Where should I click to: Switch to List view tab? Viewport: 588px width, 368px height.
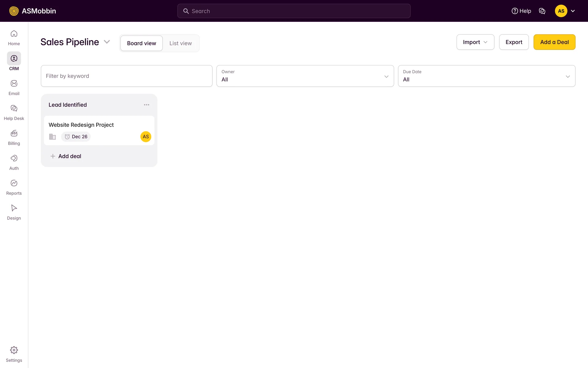(x=180, y=43)
